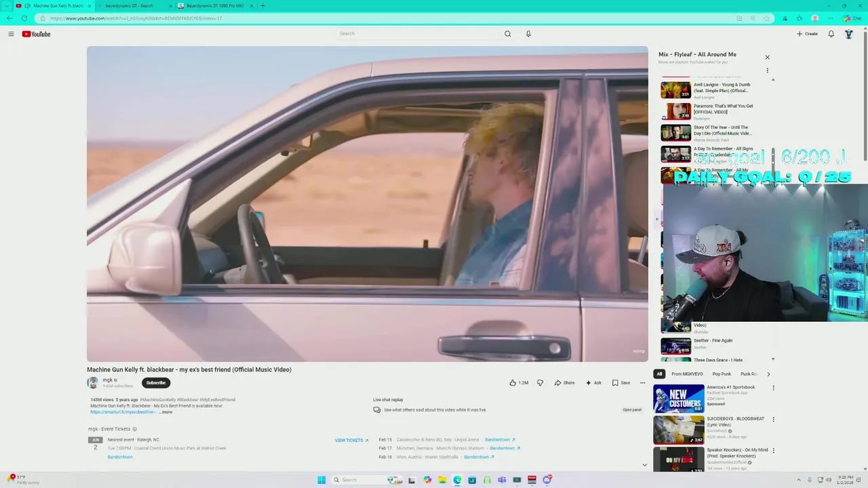Switch to the Beyerdynamic DT 1990 Pro tab
The width and height of the screenshot is (868, 488).
tap(215, 5)
